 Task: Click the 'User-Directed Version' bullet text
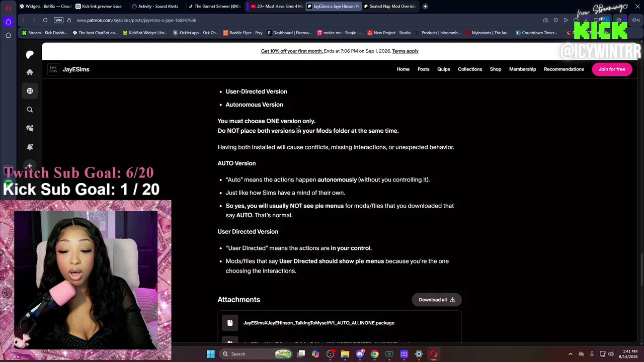(256, 92)
